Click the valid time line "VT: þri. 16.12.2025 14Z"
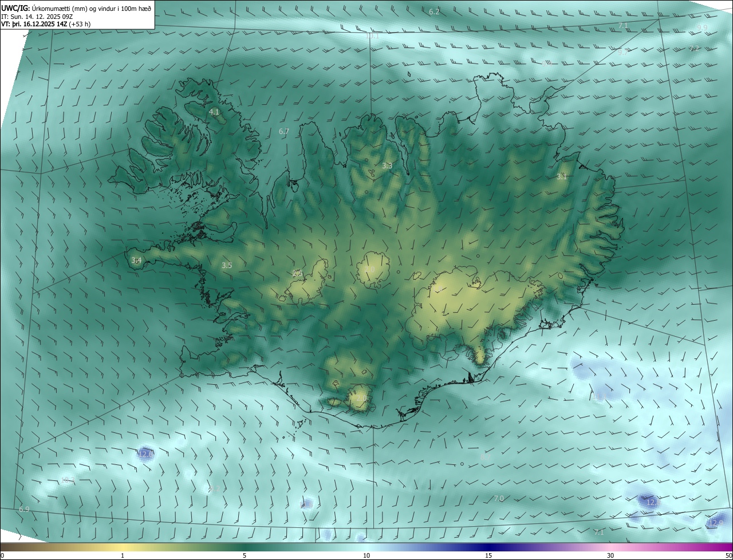 tap(34, 24)
